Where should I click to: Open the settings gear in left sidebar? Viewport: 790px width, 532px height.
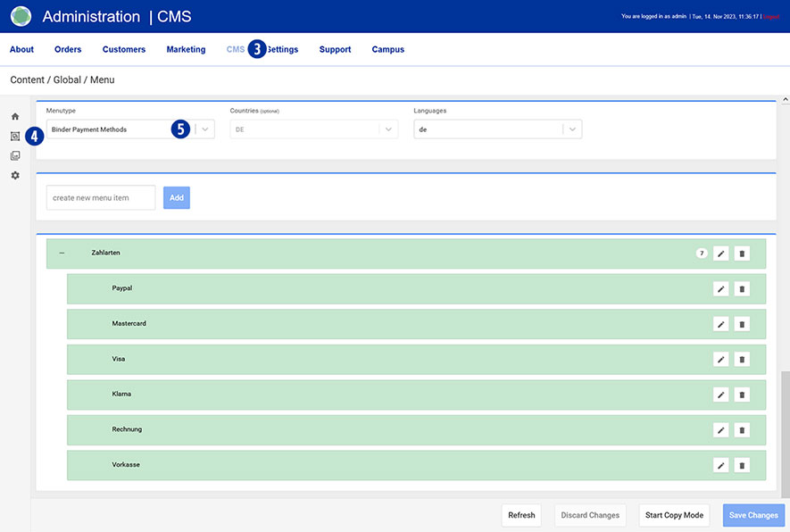click(15, 176)
